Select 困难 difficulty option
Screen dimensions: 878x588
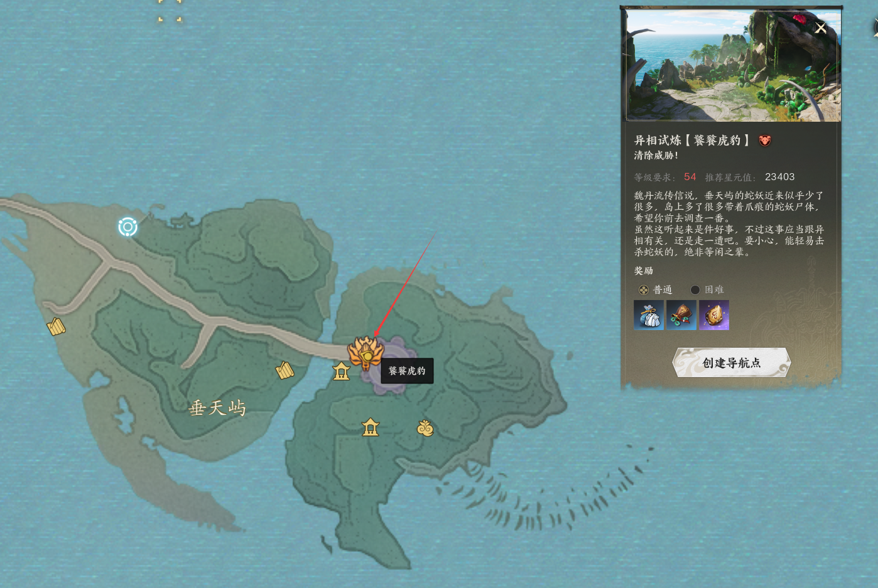(x=707, y=289)
